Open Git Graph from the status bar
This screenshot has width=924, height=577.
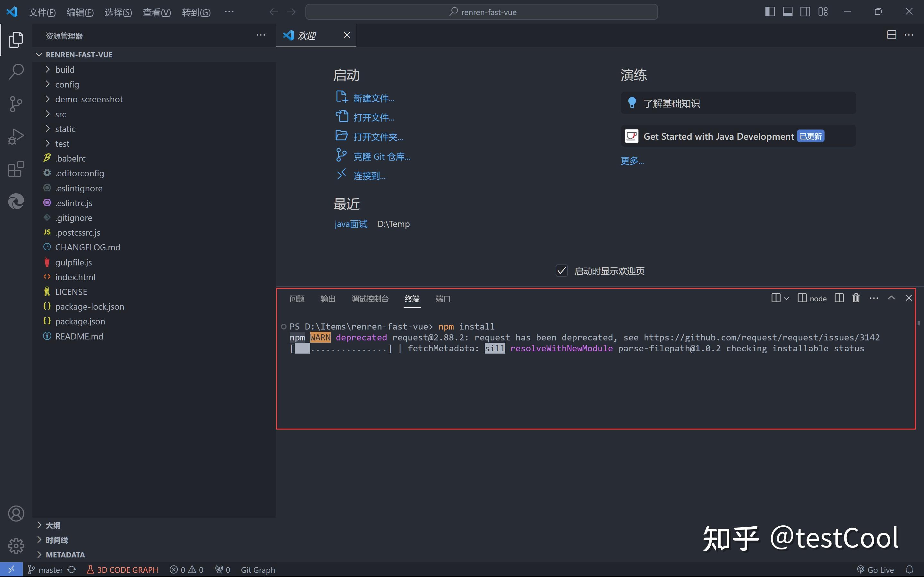click(258, 569)
